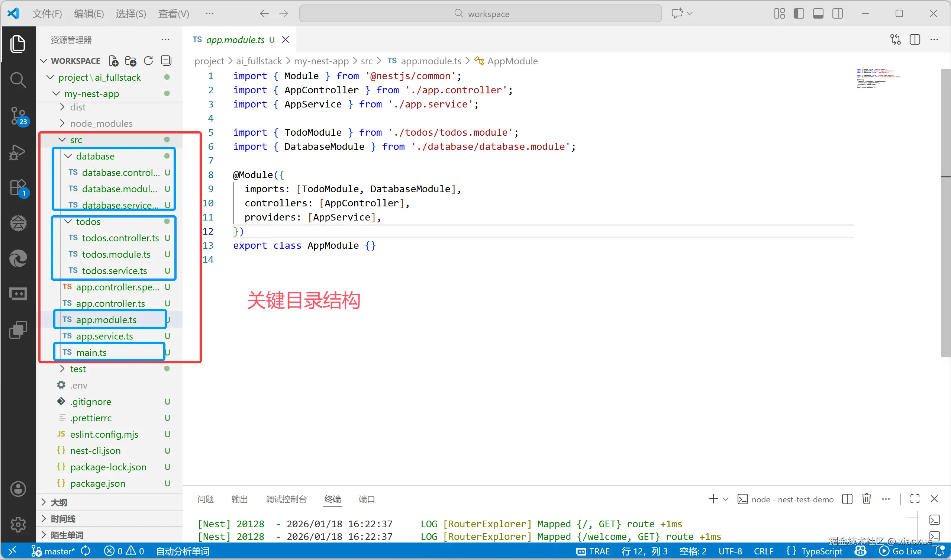This screenshot has height=560, width=951.
Task: Open the Search view
Action: pos(18,80)
